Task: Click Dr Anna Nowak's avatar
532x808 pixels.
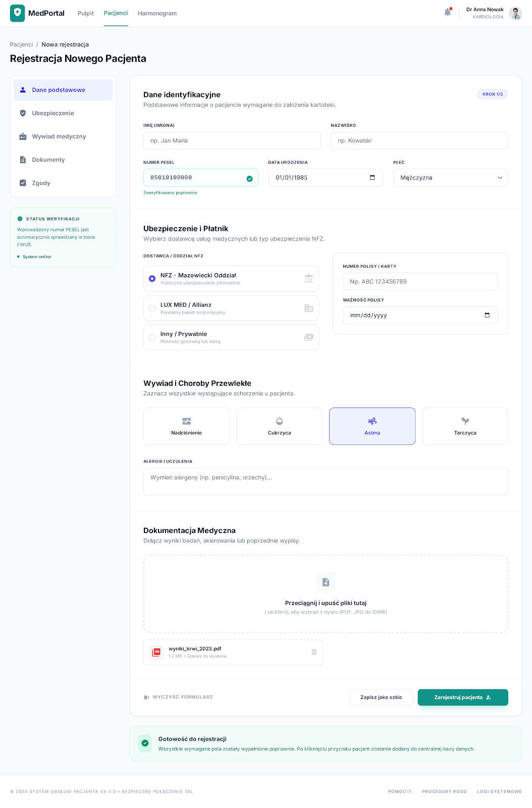Action: pos(515,13)
